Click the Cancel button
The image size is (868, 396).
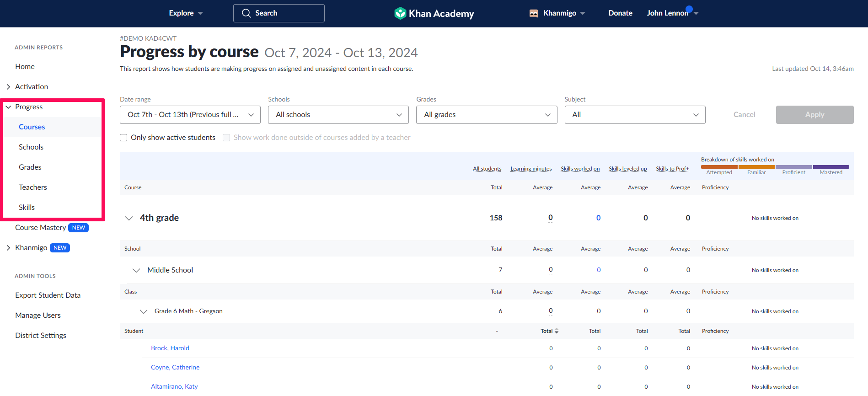point(744,115)
